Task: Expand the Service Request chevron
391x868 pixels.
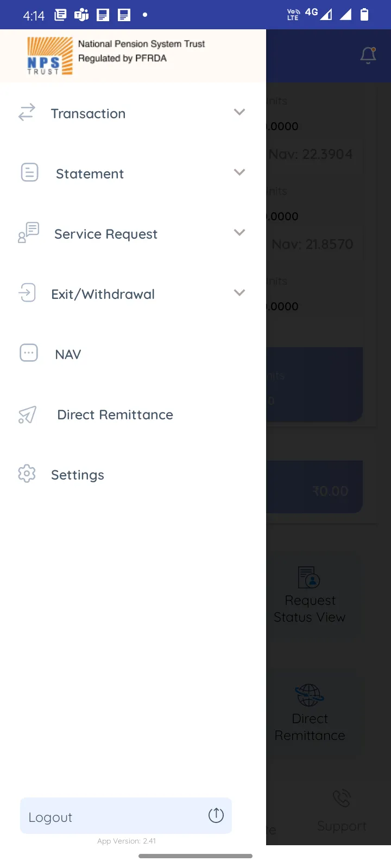Action: pos(239,233)
